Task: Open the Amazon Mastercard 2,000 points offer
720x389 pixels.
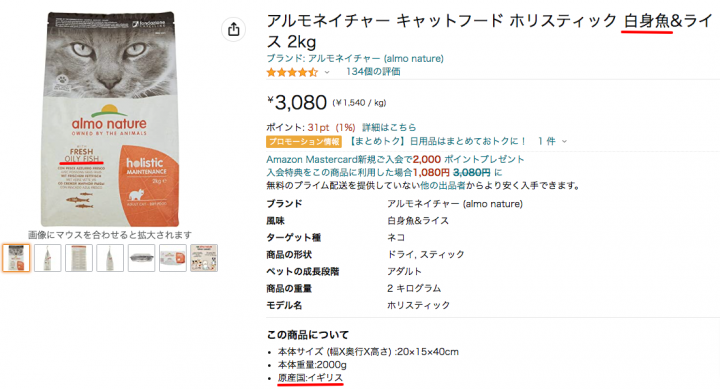Action: (395, 159)
